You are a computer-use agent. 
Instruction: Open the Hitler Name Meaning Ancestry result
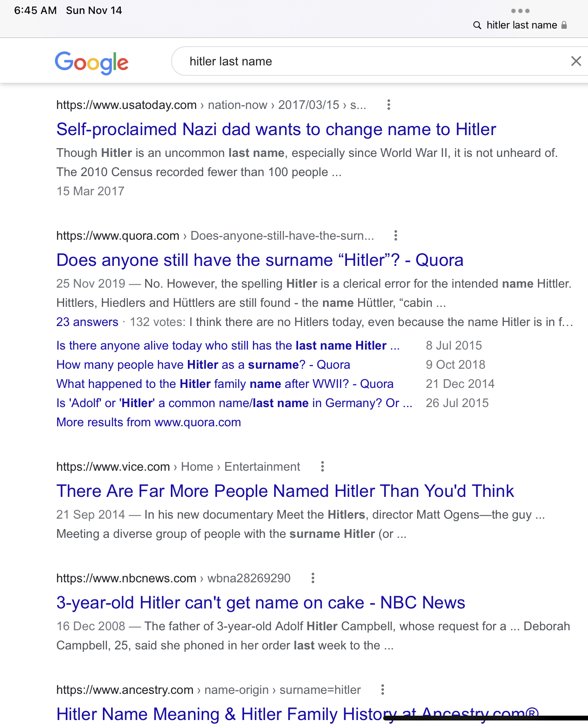coord(298,714)
